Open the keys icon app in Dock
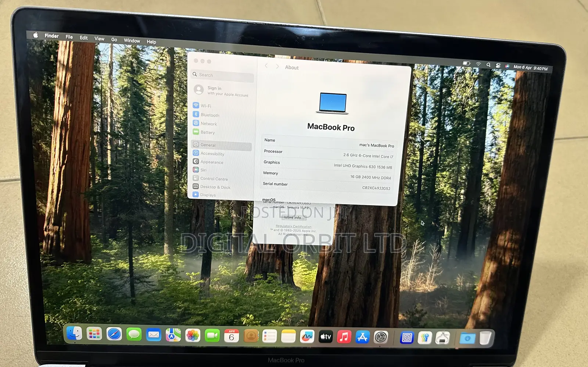This screenshot has height=367, width=588. click(425, 338)
